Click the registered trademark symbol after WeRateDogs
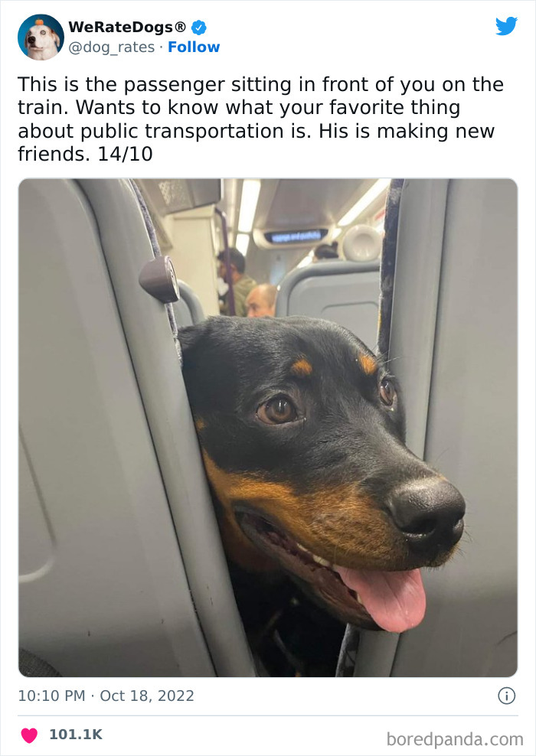This screenshot has width=536, height=756. (x=181, y=27)
